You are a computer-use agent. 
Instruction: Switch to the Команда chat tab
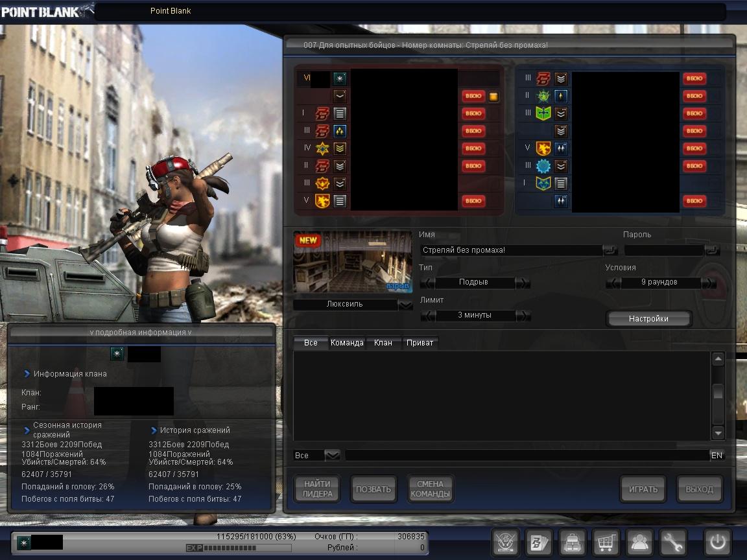point(347,343)
